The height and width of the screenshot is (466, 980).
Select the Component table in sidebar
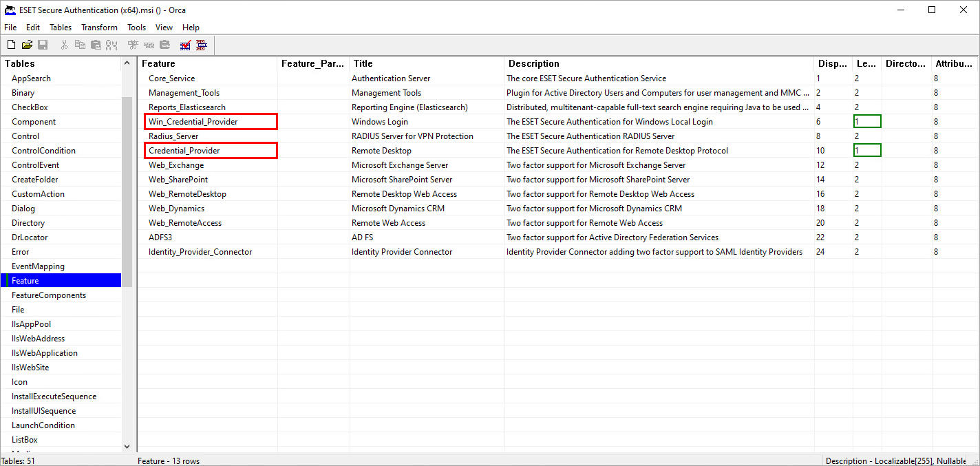(33, 121)
